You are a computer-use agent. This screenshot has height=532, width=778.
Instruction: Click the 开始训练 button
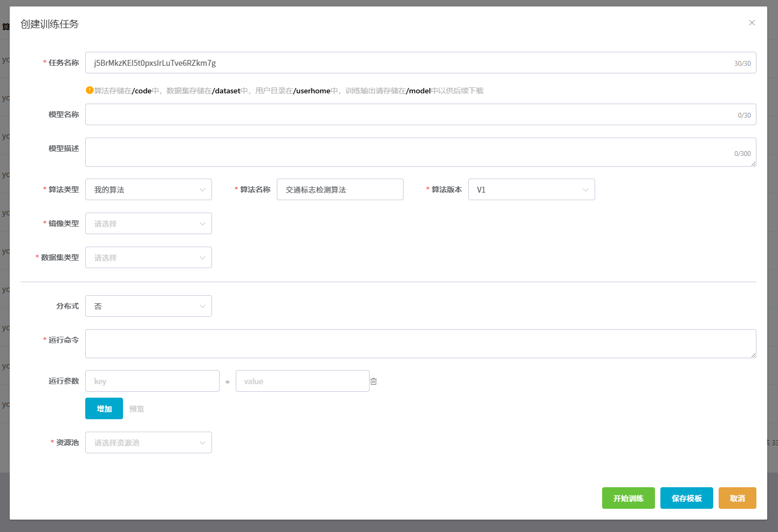coord(628,498)
